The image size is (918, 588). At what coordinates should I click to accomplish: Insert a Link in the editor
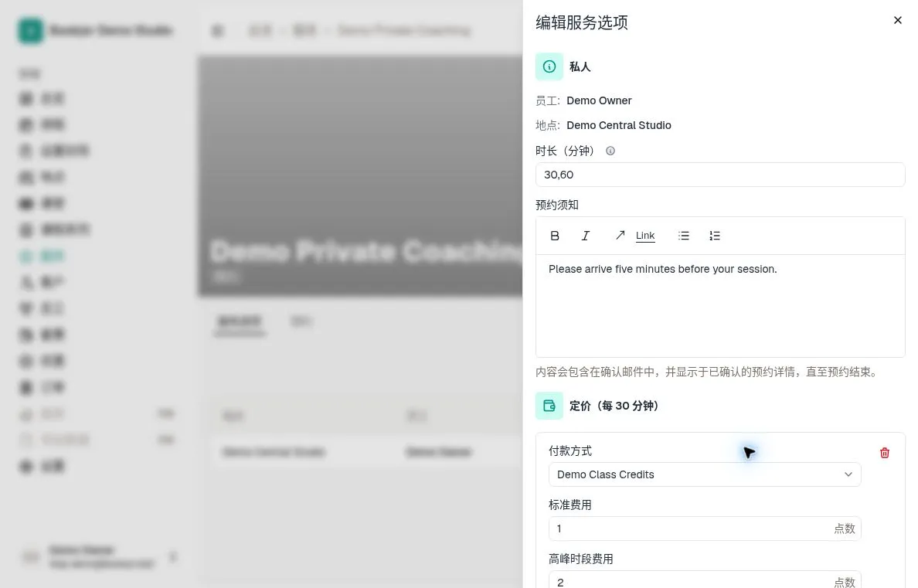(x=645, y=236)
